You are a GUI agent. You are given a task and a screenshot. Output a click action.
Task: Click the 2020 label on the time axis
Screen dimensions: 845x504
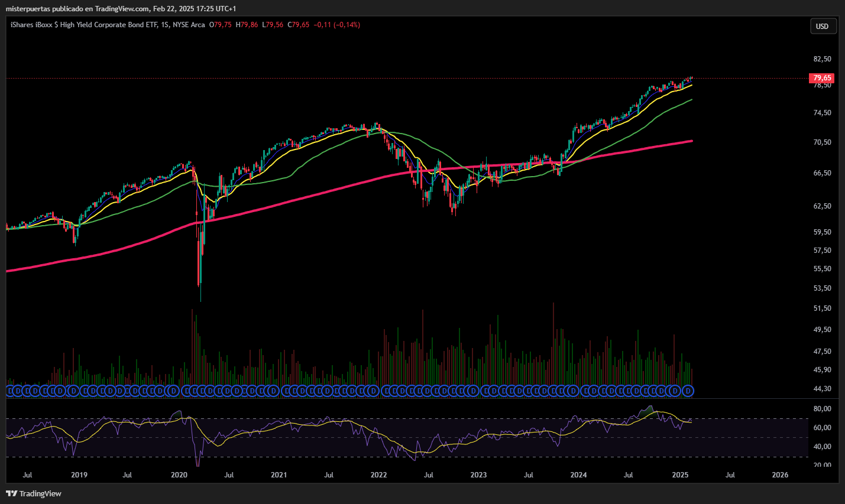pyautogui.click(x=179, y=475)
